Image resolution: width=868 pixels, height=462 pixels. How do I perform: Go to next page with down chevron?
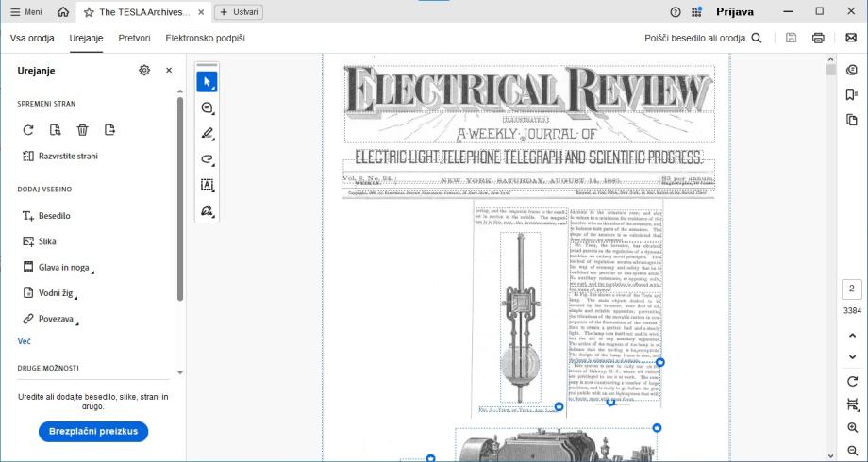tap(853, 357)
